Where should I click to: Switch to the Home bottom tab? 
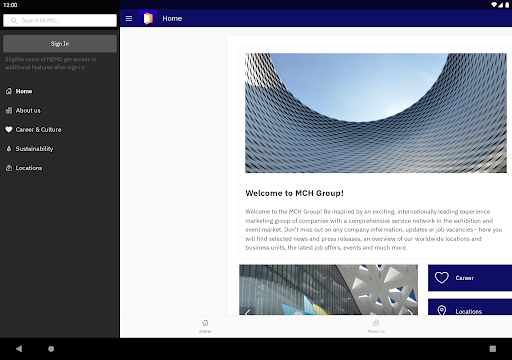[205, 326]
